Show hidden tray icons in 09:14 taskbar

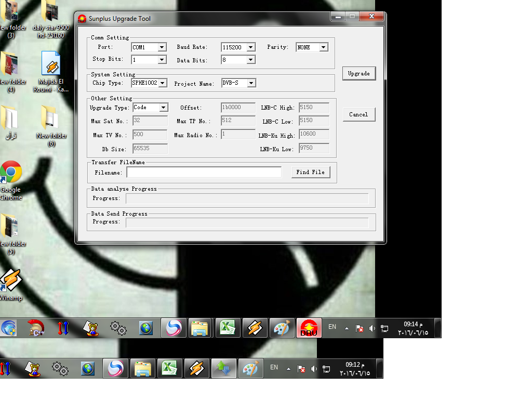tap(347, 328)
